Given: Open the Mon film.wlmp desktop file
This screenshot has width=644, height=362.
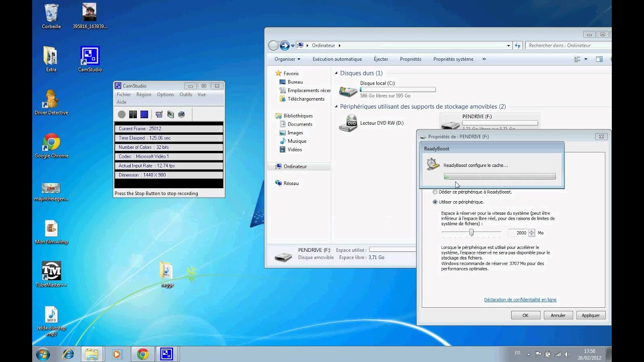Looking at the screenshot, I should (x=51, y=232).
